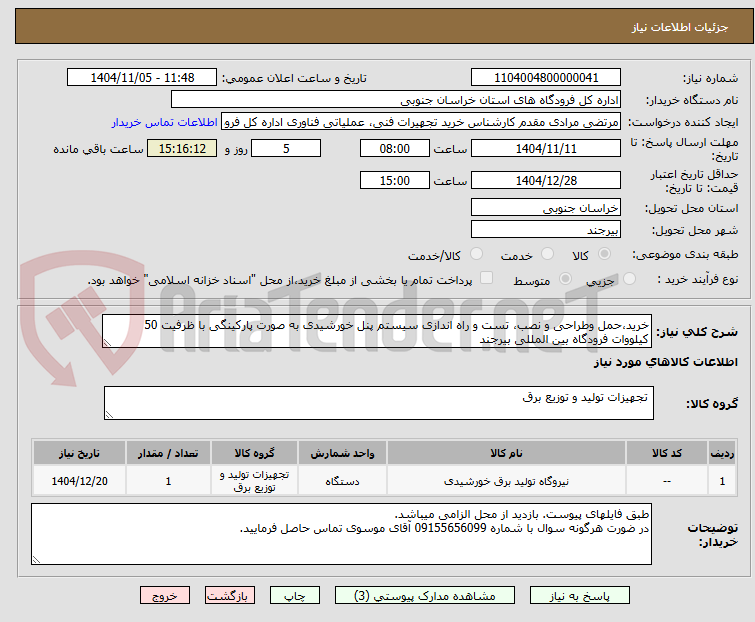Click the شهر محل تحویل field بیرجند
Screen dimensions: 755x622
546,230
